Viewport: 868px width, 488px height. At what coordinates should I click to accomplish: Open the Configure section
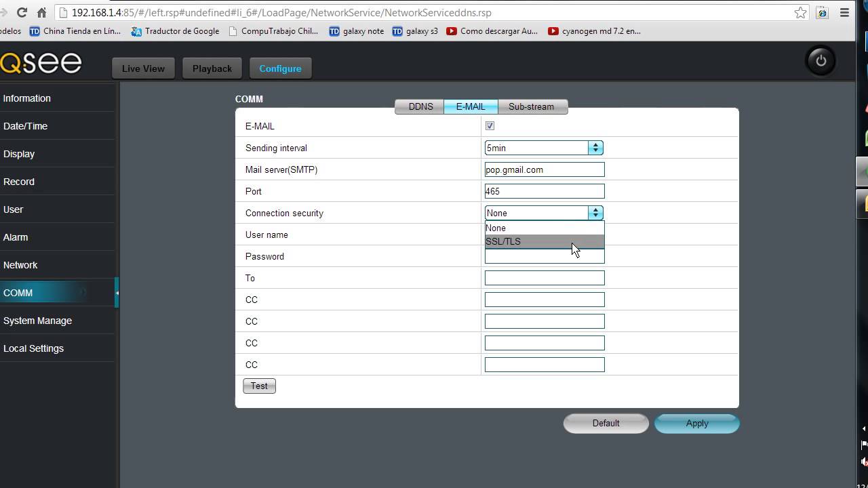pos(280,68)
